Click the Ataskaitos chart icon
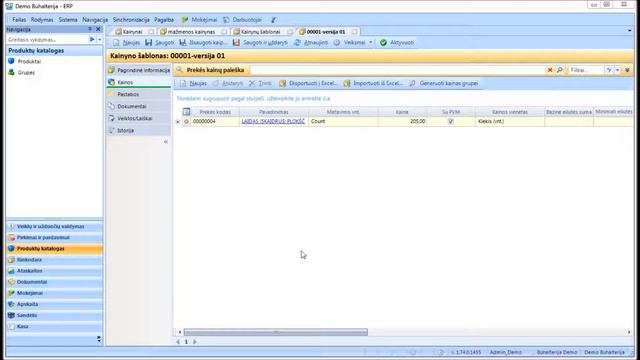Viewport: 640px width, 360px height. tap(11, 271)
